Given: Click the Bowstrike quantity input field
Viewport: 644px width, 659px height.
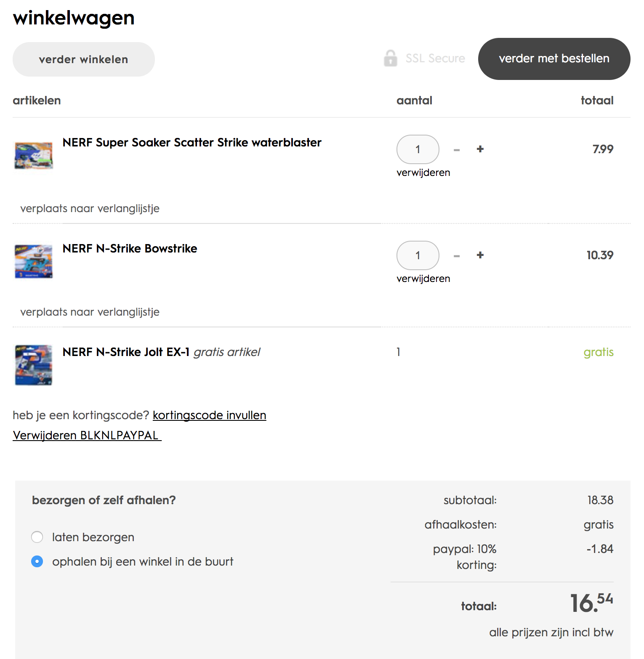Looking at the screenshot, I should point(418,255).
